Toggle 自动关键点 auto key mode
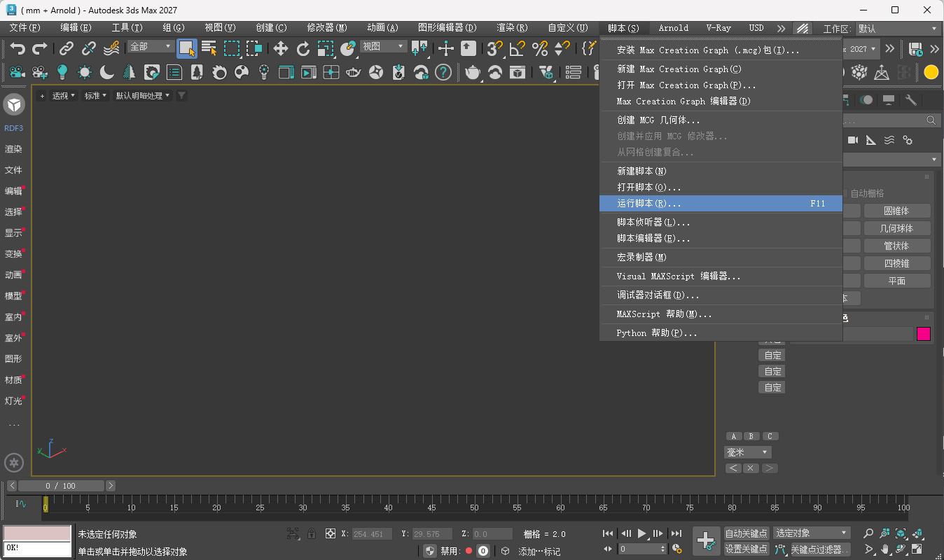This screenshot has width=944, height=560. point(746,533)
